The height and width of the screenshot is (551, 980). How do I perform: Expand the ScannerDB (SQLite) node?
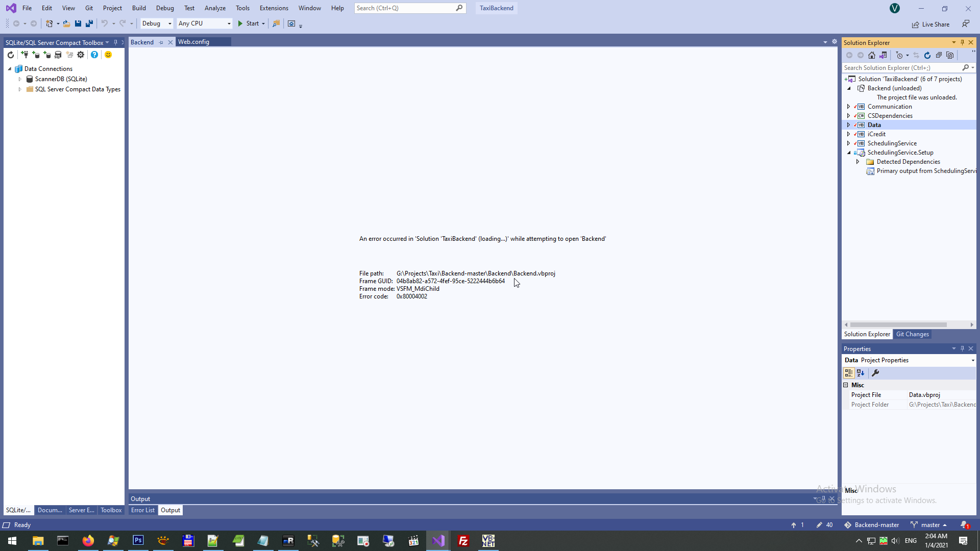point(20,79)
